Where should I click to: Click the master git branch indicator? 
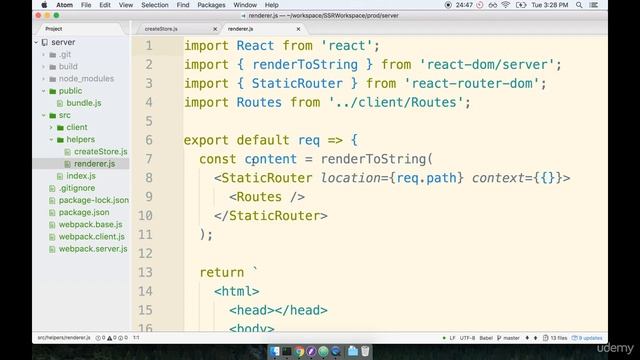click(509, 338)
